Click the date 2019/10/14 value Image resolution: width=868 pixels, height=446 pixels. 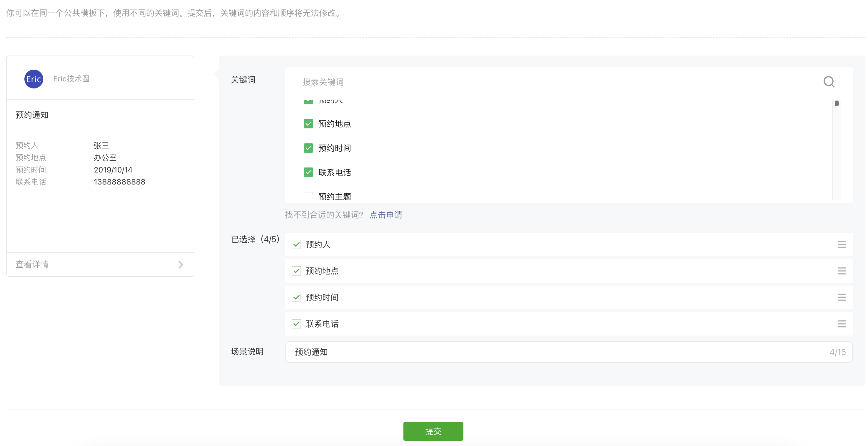coord(113,170)
